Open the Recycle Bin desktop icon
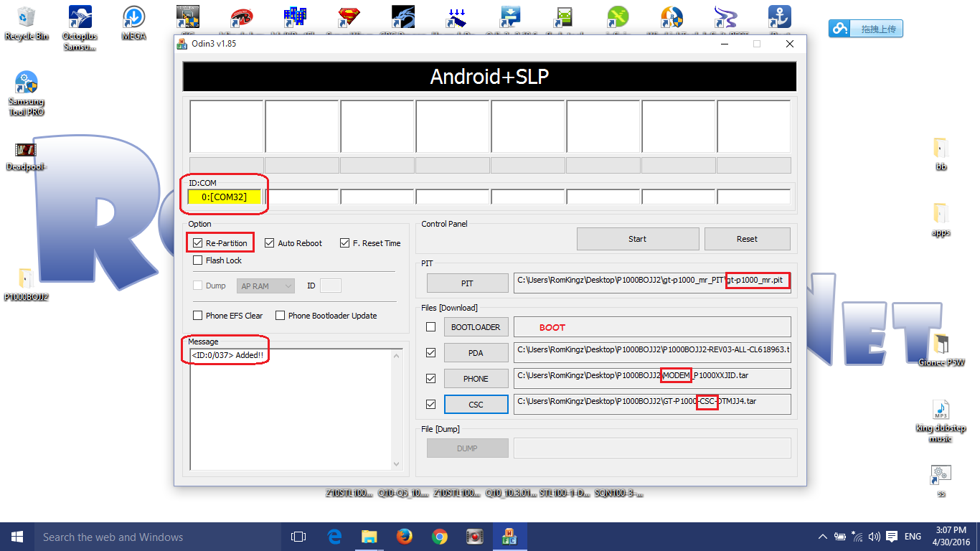980x551 pixels. 26,23
